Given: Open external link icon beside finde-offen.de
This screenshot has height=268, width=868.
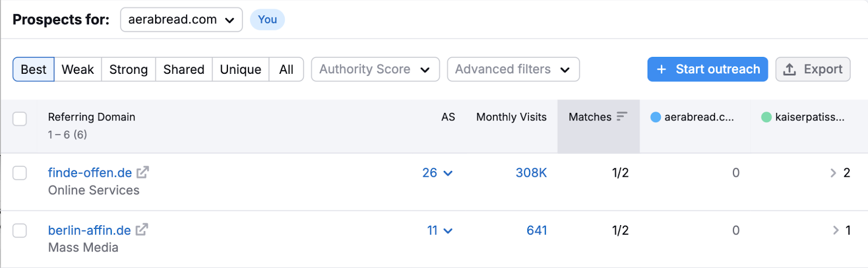Looking at the screenshot, I should click(143, 173).
